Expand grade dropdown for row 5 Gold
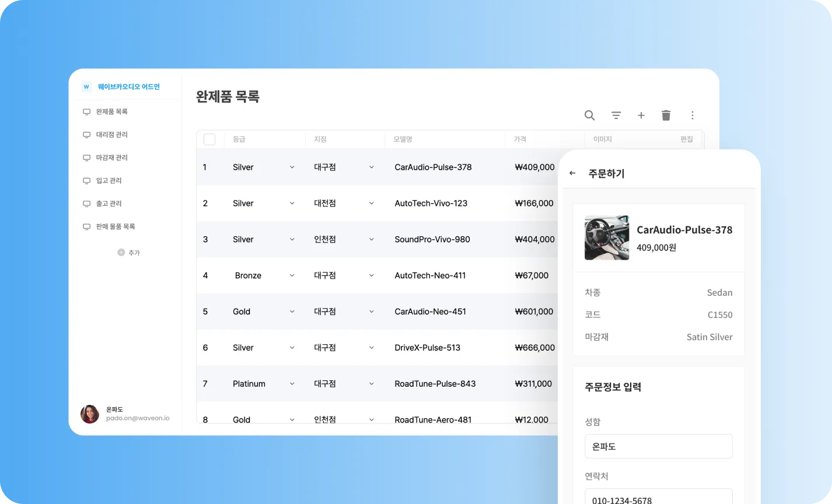832x504 pixels. [292, 311]
